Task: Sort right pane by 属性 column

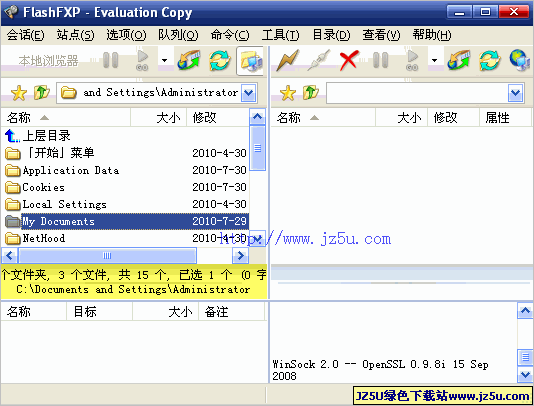Action: point(505,118)
